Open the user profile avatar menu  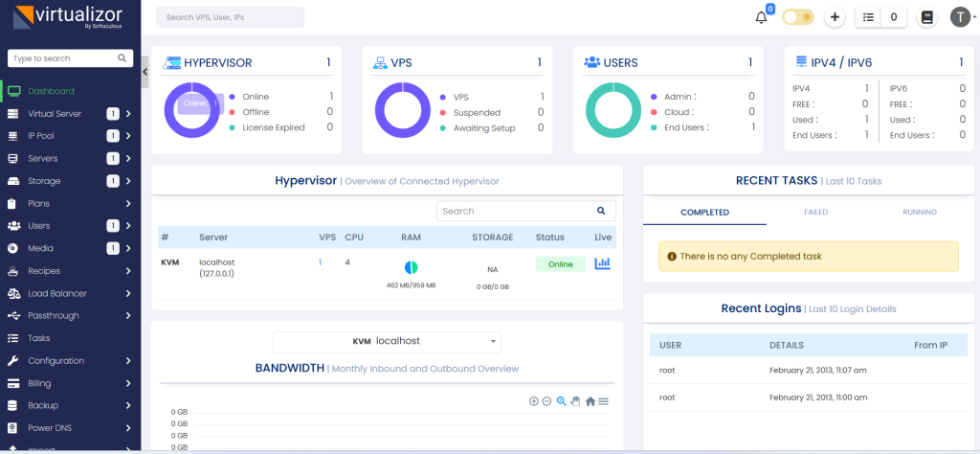pos(960,17)
